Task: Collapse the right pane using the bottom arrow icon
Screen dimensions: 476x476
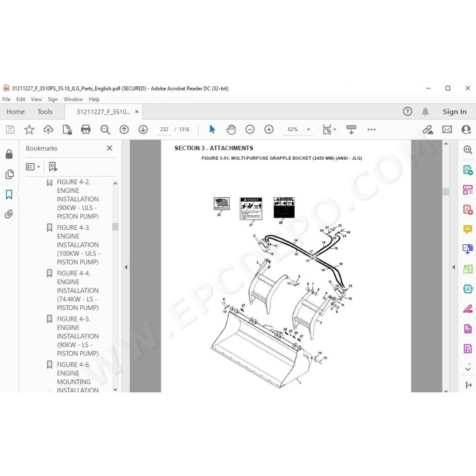Action: 468,385
